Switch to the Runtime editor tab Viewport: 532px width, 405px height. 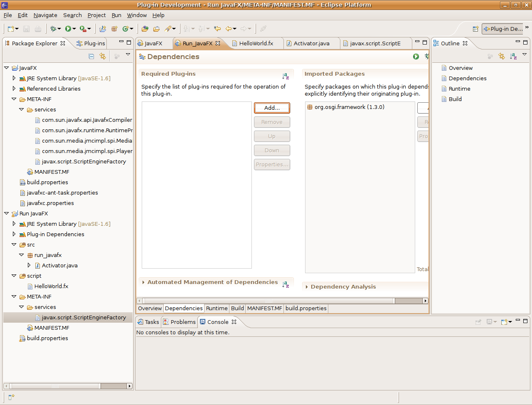point(217,308)
